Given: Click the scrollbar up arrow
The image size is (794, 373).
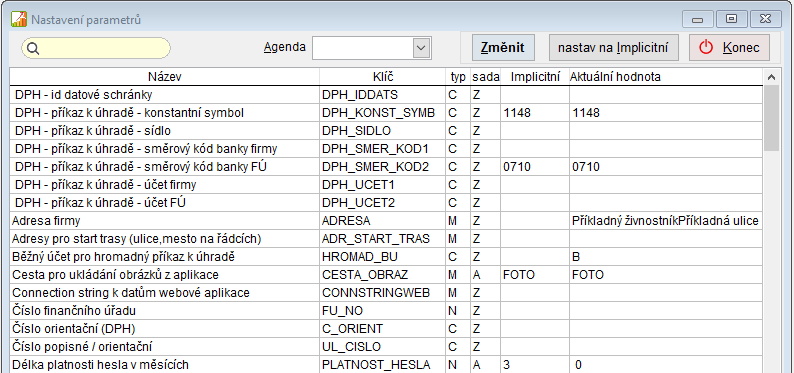Looking at the screenshot, I should click(x=771, y=77).
